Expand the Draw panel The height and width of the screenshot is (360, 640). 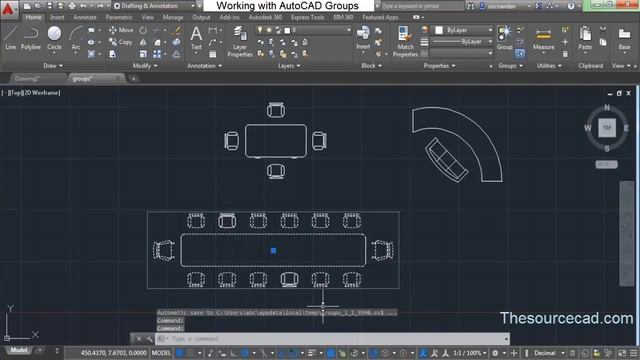click(53, 66)
